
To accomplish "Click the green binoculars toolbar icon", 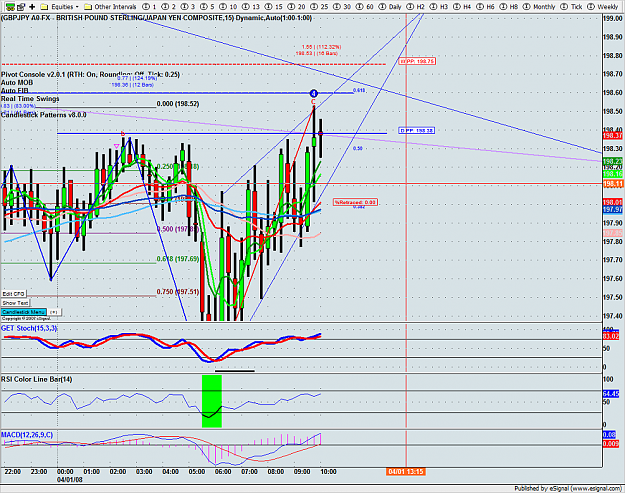I will tap(10, 6).
